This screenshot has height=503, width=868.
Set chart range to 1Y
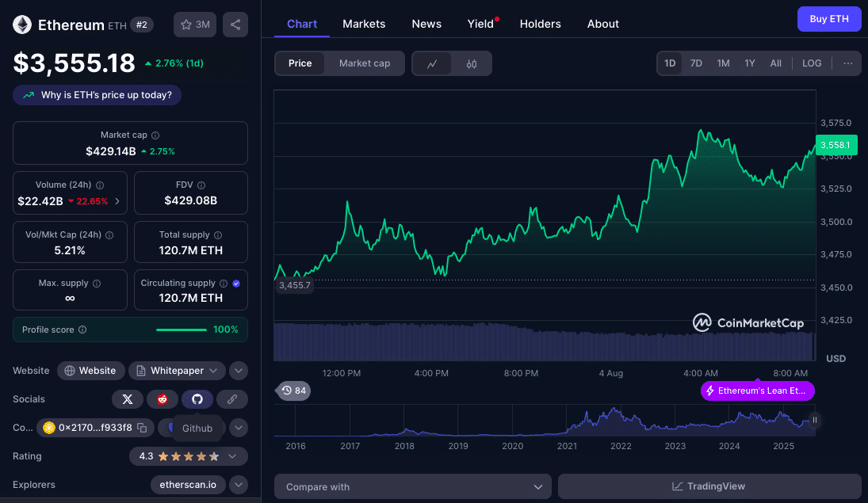(x=750, y=63)
